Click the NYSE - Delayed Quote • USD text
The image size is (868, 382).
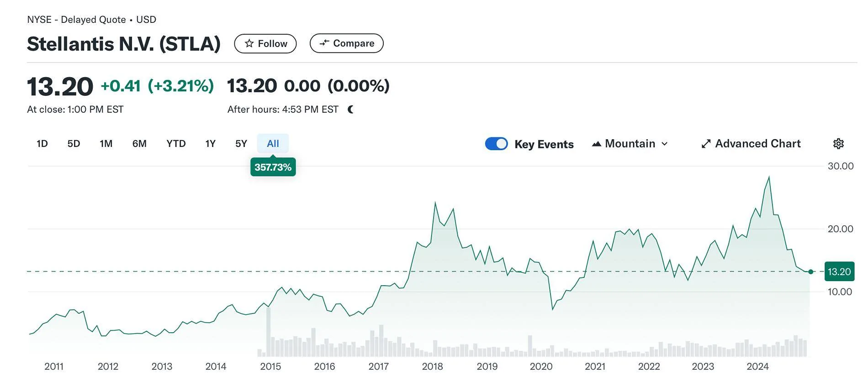point(91,20)
